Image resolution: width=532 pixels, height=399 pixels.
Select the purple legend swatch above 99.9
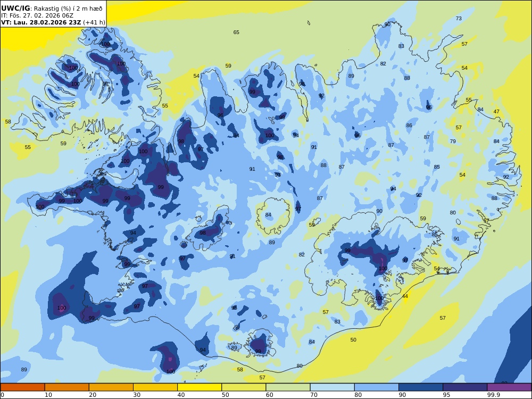pos(509,387)
